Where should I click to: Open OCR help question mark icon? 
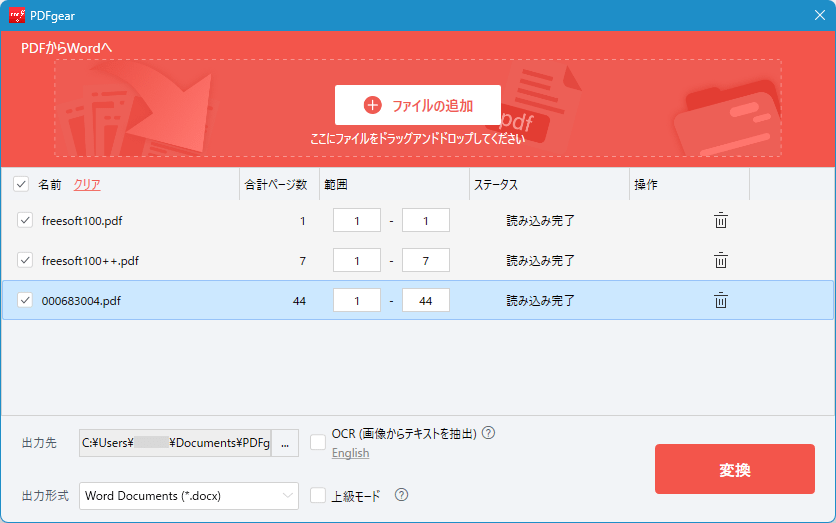(488, 433)
